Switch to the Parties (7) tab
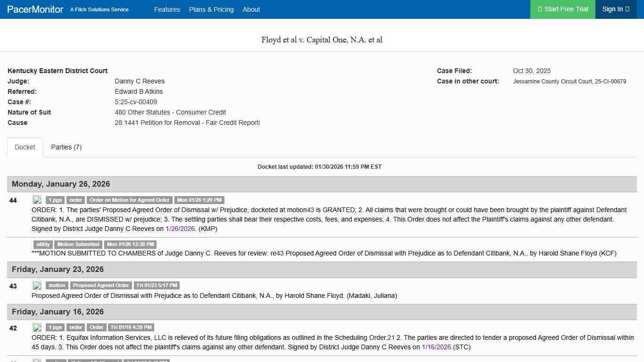 tap(66, 147)
